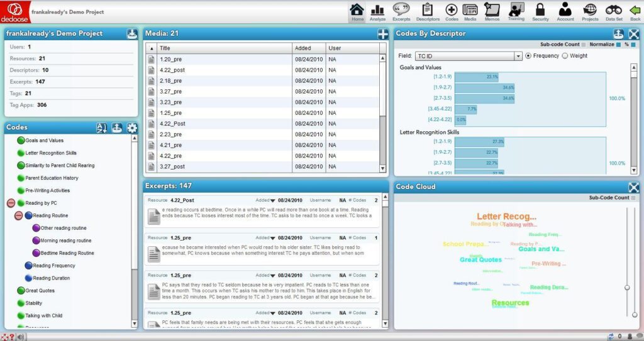The width and height of the screenshot is (644, 341).
Task: Open Added sort arrow on first 1.25_pre excerpt
Action: click(x=272, y=238)
